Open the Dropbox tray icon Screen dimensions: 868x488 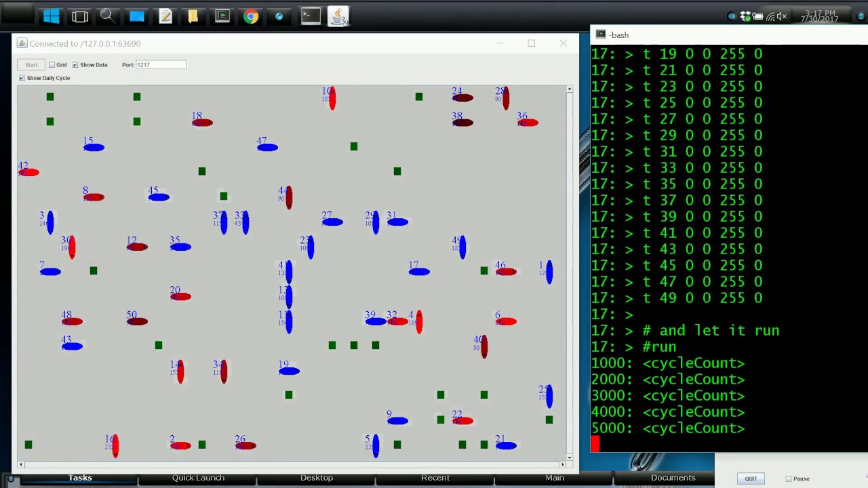coord(746,16)
